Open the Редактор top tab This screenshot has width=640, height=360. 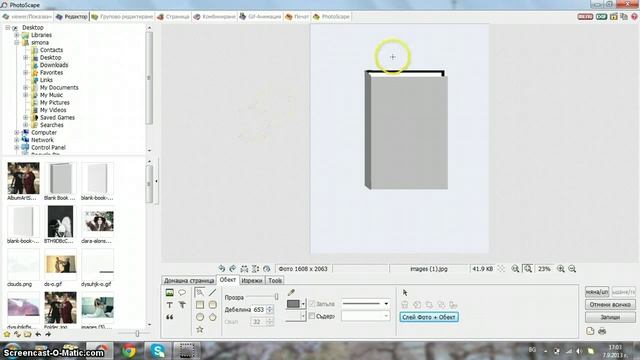72,17
